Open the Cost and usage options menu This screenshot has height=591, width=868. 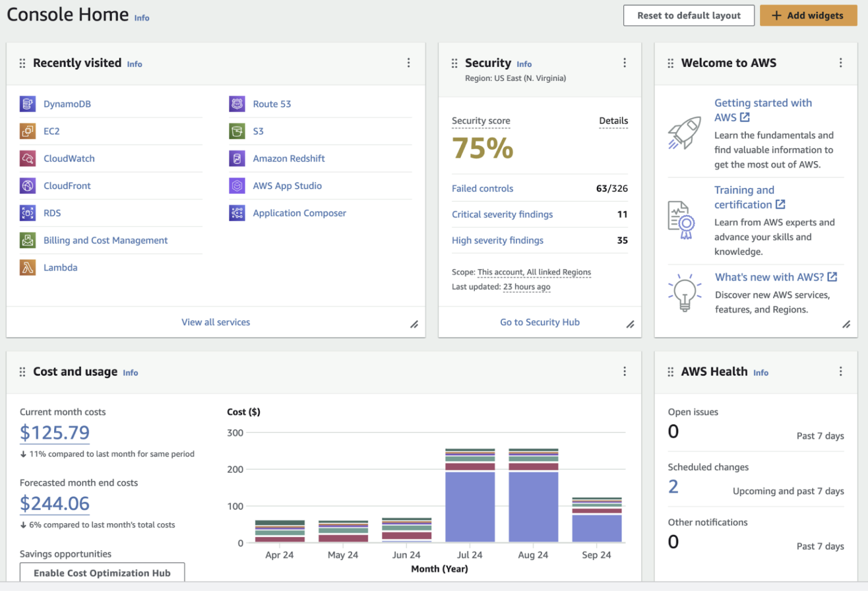point(624,371)
